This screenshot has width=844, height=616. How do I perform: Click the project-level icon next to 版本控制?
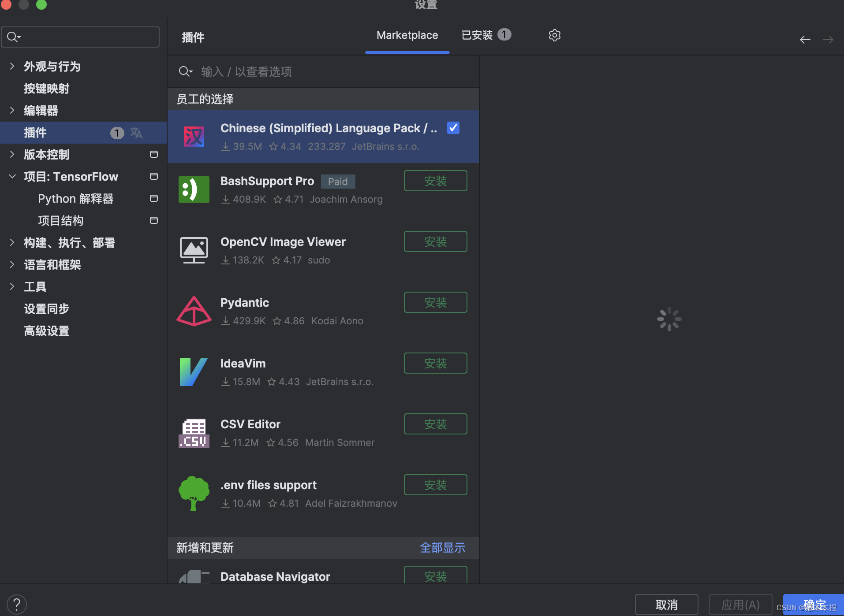(154, 154)
